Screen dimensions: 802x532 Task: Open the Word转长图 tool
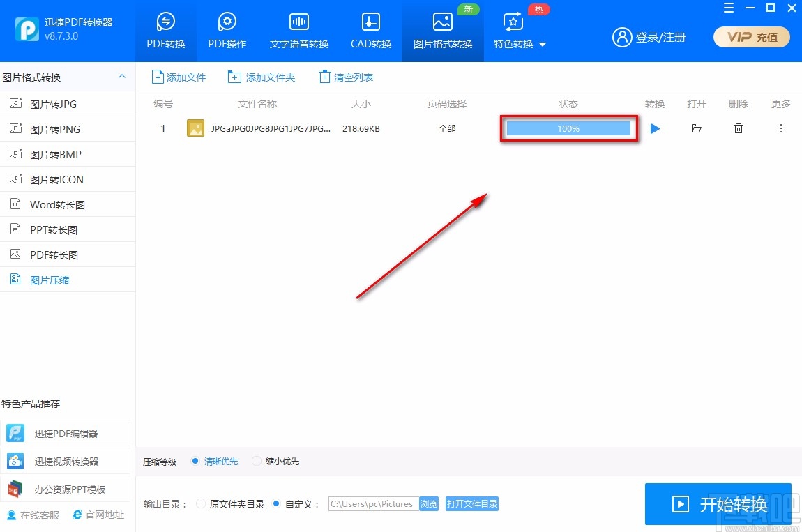tap(58, 204)
